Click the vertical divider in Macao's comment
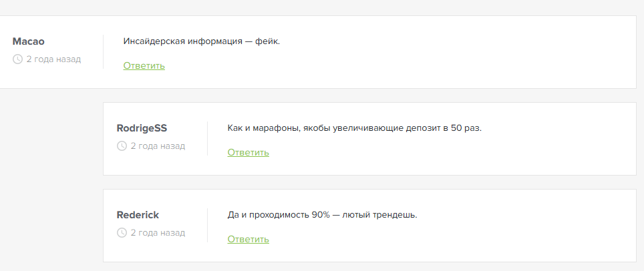The height and width of the screenshot is (271, 644). [x=103, y=52]
